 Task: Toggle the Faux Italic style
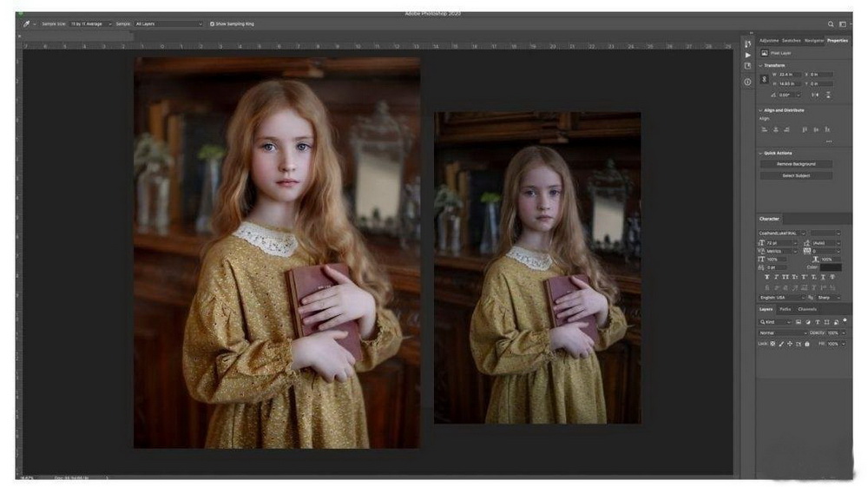(776, 277)
